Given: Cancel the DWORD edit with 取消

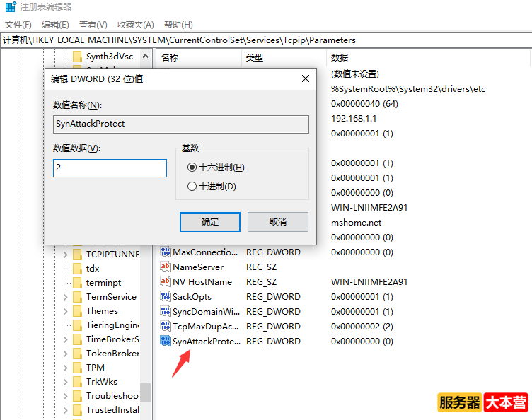Looking at the screenshot, I should (278, 222).
